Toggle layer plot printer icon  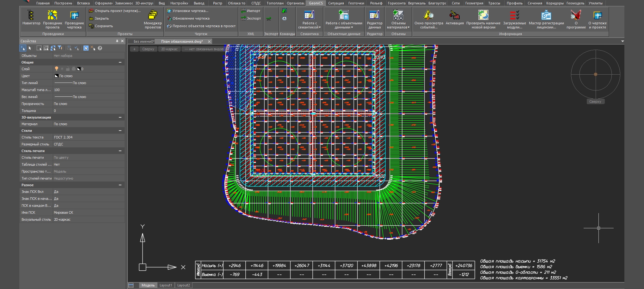[x=73, y=69]
